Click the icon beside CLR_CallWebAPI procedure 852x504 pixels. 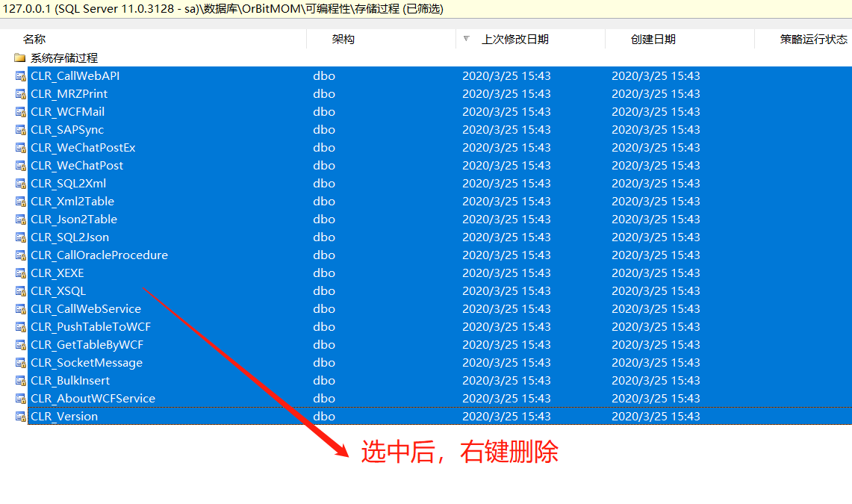[x=21, y=76]
